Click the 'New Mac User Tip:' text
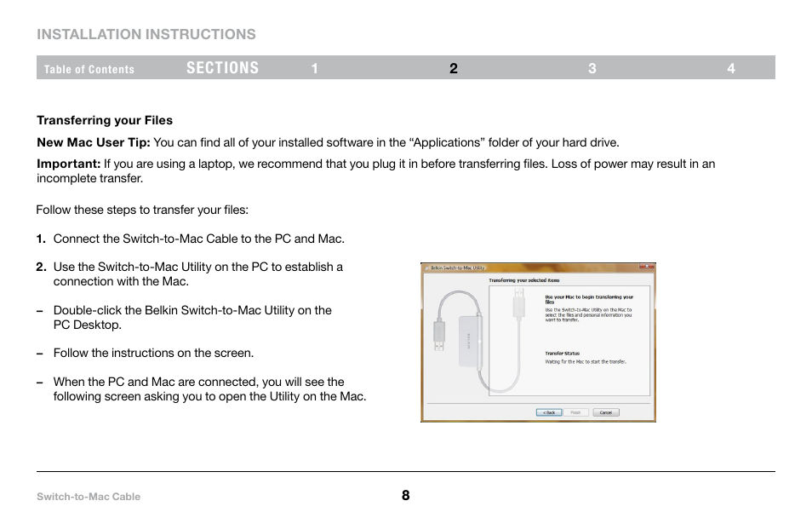The height and width of the screenshot is (518, 812). (x=94, y=142)
